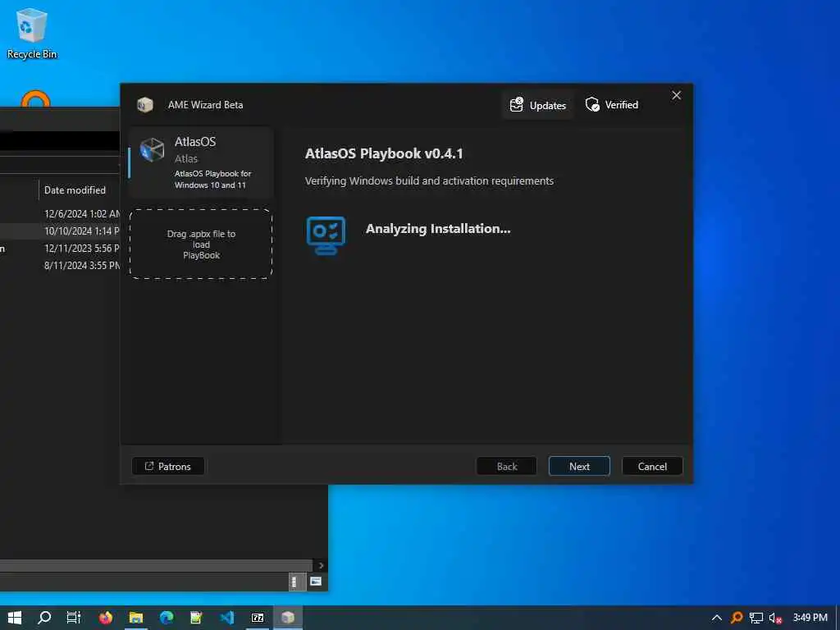Click the Analyzing Installation monitor icon
This screenshot has width=840, height=630.
point(326,235)
